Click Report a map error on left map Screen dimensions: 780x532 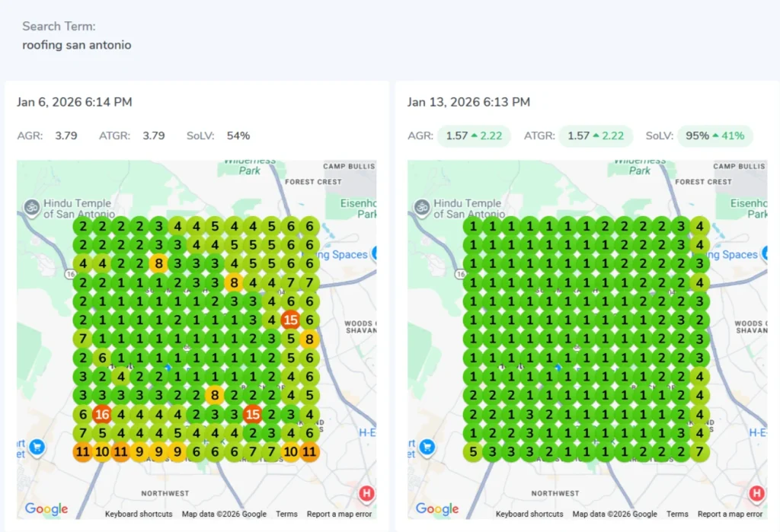click(340, 514)
